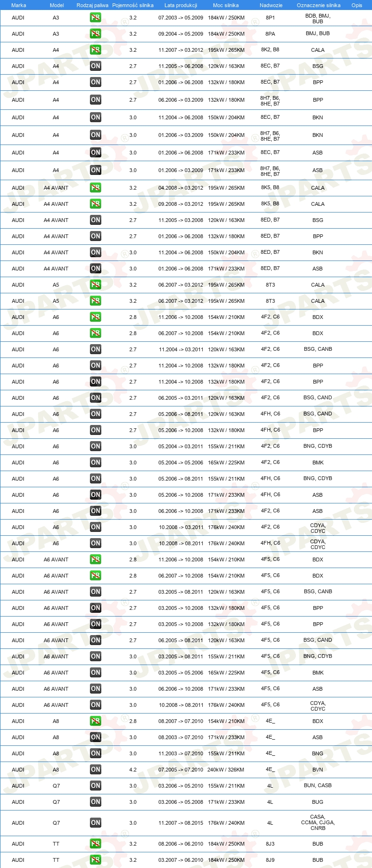372x868 pixels.
Task: Click the Pojemność silnika column header
Action: click(x=133, y=5)
